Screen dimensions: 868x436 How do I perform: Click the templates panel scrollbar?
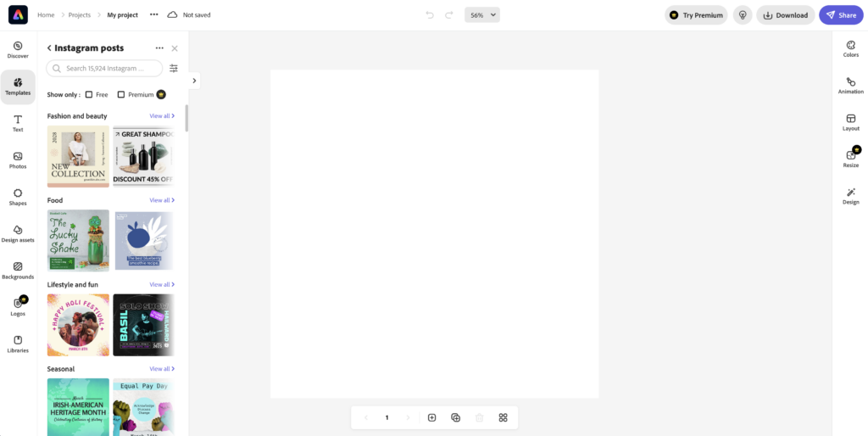(x=186, y=118)
